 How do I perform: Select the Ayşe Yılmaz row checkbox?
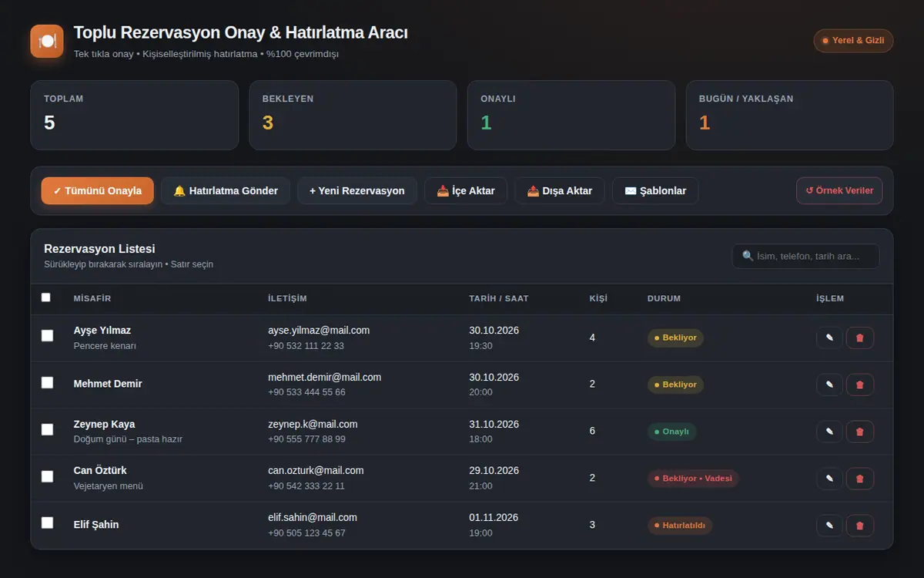point(47,335)
